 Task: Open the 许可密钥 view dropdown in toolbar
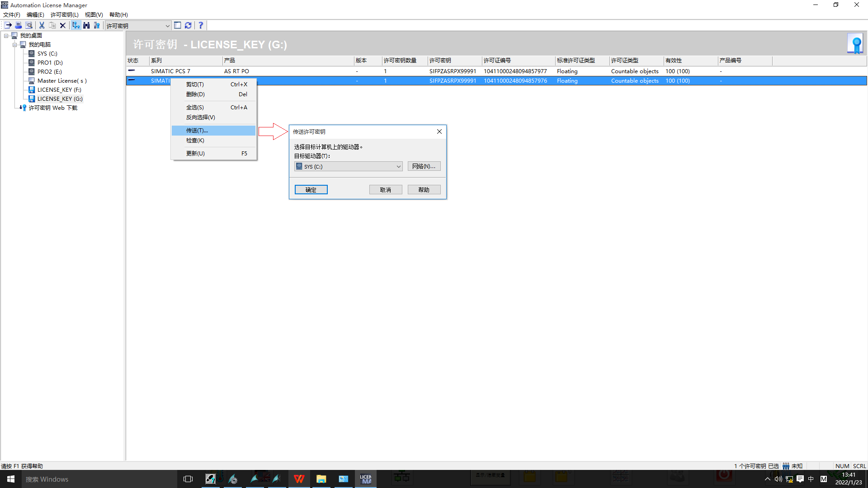click(167, 26)
